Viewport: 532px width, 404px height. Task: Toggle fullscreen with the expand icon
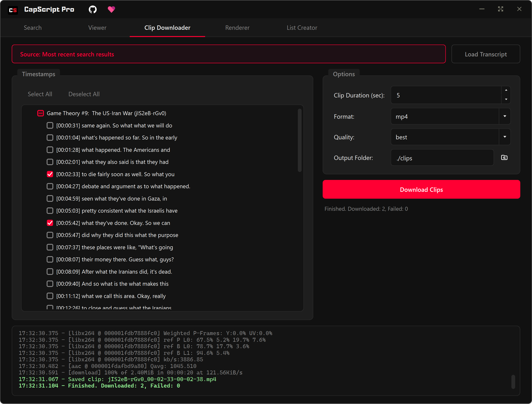click(501, 9)
